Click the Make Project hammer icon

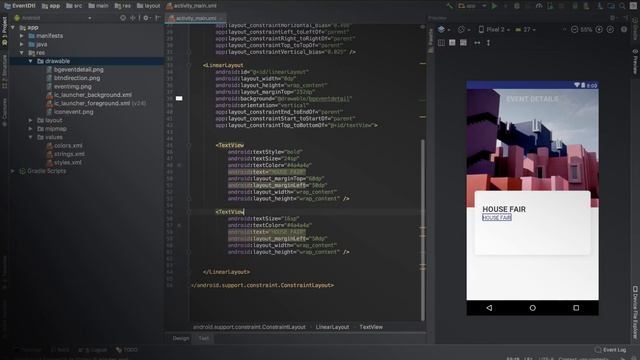[x=450, y=6]
